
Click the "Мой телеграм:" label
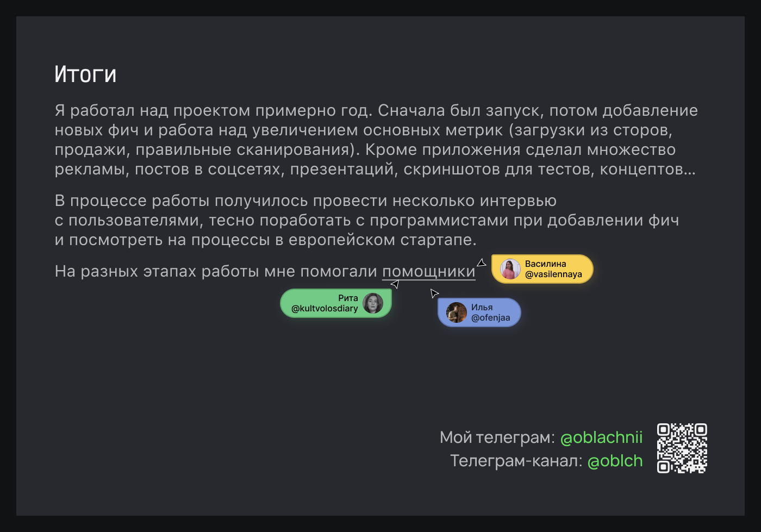(x=497, y=437)
